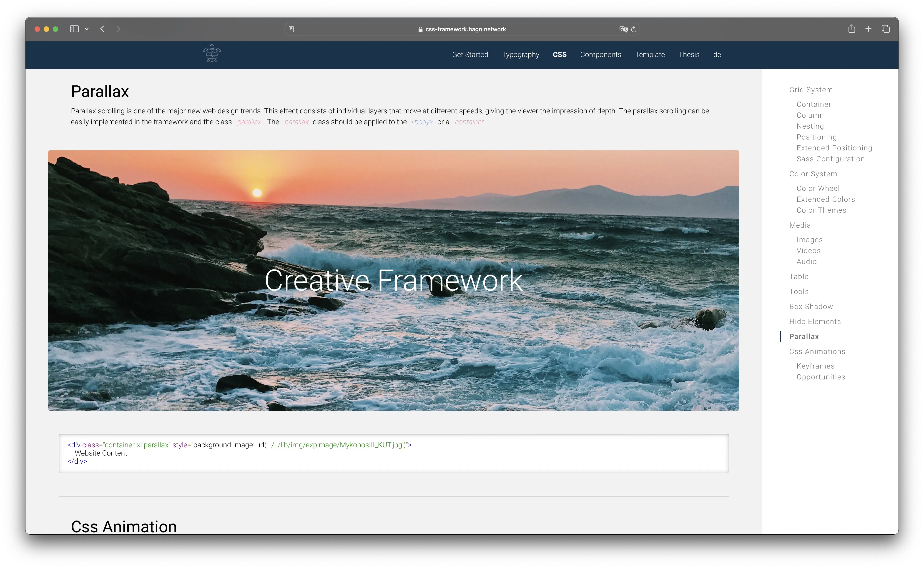Open the Typography nav menu item
The width and height of the screenshot is (924, 568).
coord(520,55)
